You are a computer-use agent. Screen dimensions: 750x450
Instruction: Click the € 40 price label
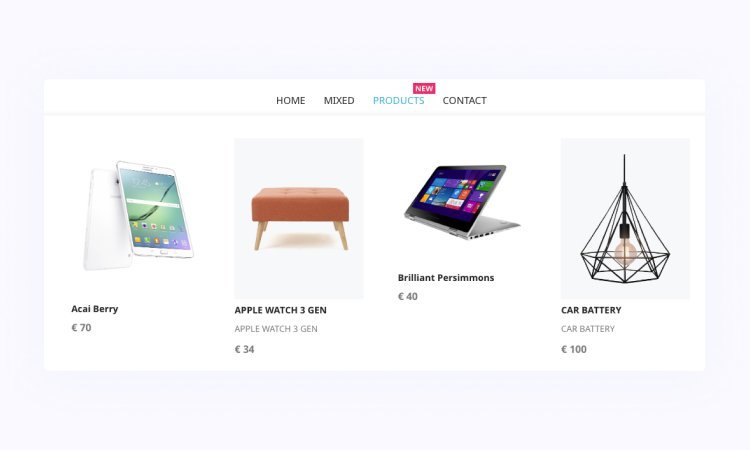coord(408,296)
